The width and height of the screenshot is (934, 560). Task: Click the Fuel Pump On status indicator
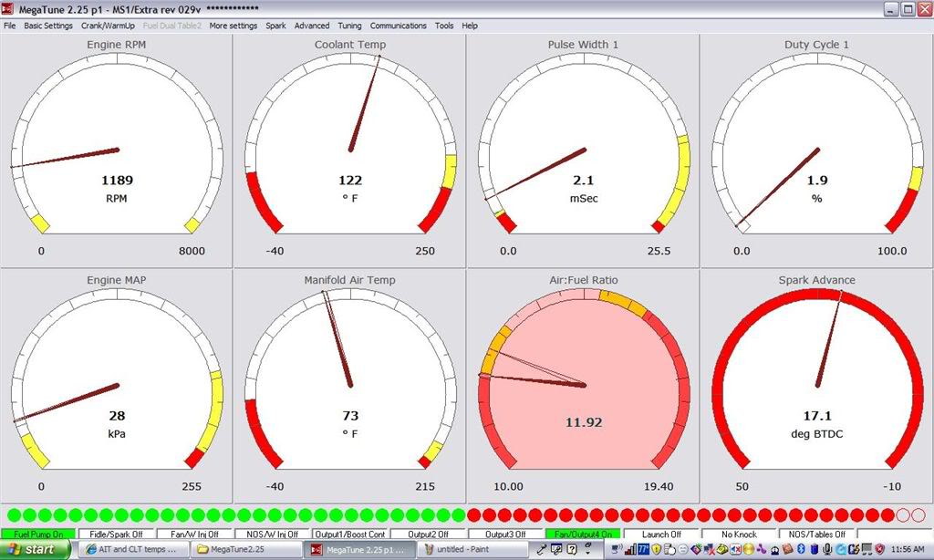pyautogui.click(x=38, y=534)
